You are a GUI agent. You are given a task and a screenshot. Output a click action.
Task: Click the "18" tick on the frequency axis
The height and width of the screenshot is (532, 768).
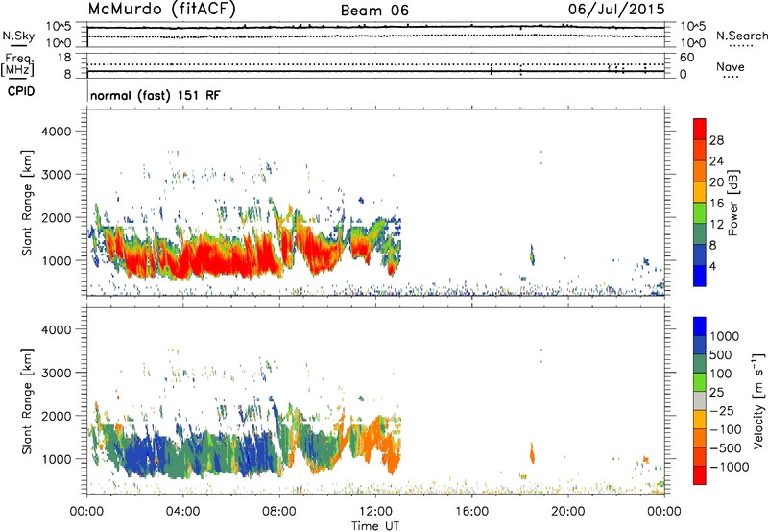(x=63, y=58)
